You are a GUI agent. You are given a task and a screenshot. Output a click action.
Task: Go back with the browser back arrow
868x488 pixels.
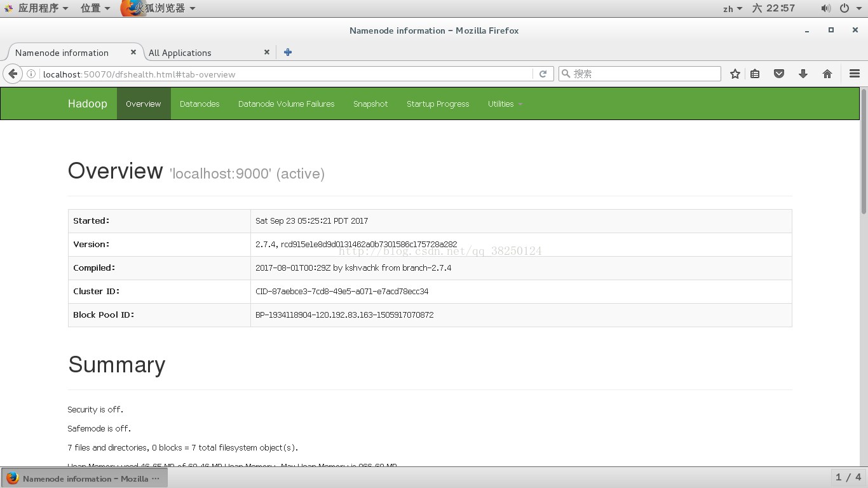pyautogui.click(x=13, y=74)
